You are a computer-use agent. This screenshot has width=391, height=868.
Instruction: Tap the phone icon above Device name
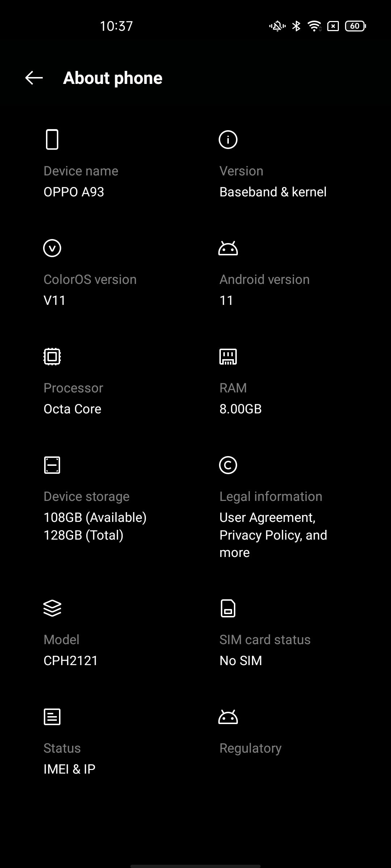(x=52, y=139)
